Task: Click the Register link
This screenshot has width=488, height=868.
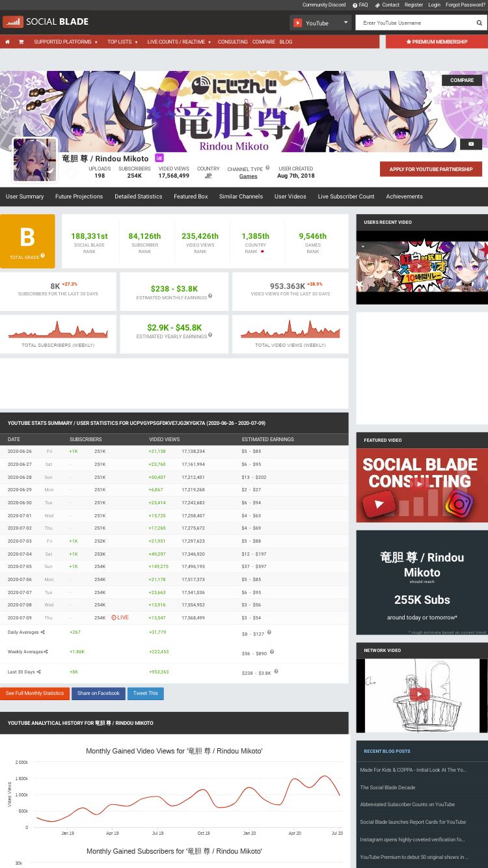Action: (x=414, y=5)
